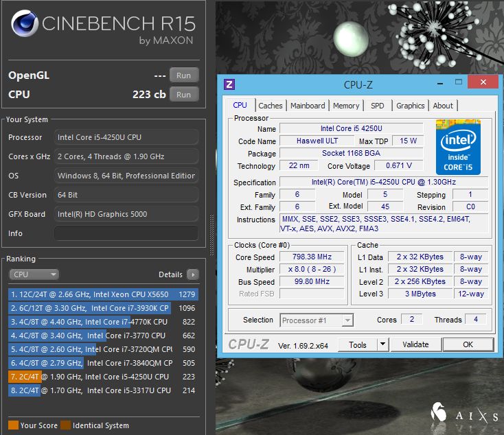Click the Package value Socket 1168 BGA
The width and height of the screenshot is (504, 435).
[x=352, y=153]
